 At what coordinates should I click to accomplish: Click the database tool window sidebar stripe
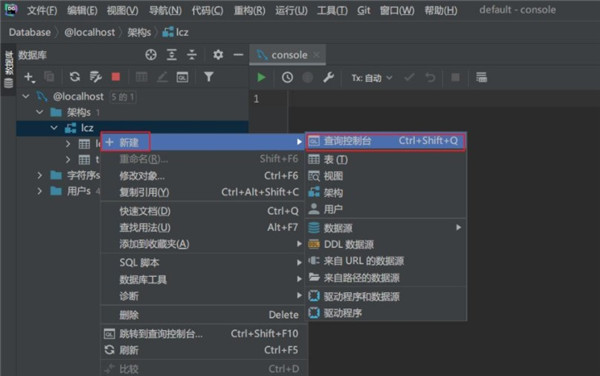tap(8, 69)
